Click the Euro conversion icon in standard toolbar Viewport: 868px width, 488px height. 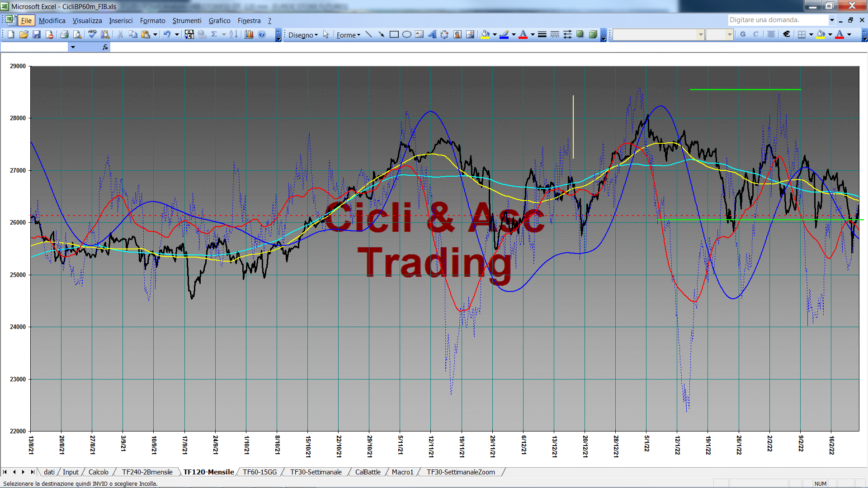pyautogui.click(x=189, y=34)
